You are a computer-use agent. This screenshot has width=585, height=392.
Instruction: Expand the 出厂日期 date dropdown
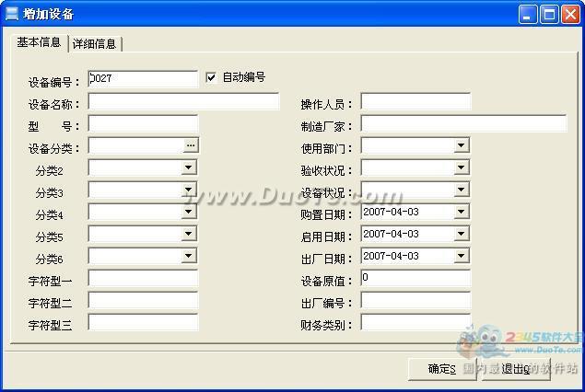pos(462,256)
